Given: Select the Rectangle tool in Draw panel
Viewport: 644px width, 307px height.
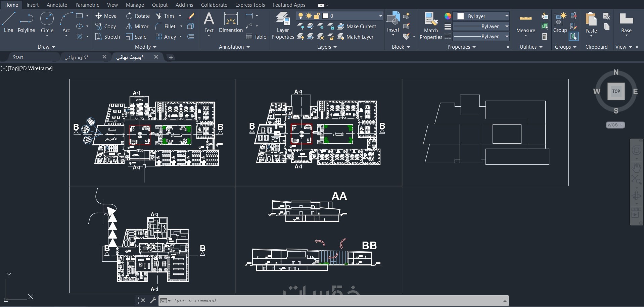Looking at the screenshot, I should point(80,16).
